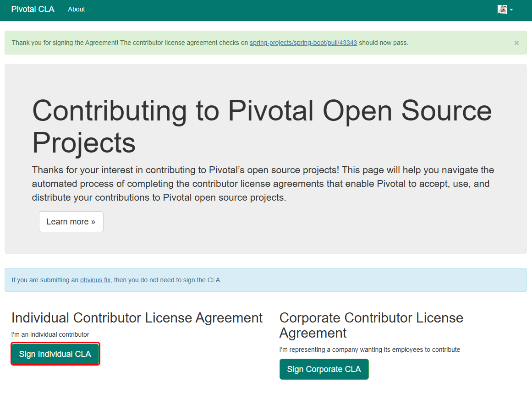Image resolution: width=532 pixels, height=399 pixels.
Task: Open the Pivotal CLA home link
Action: [33, 9]
